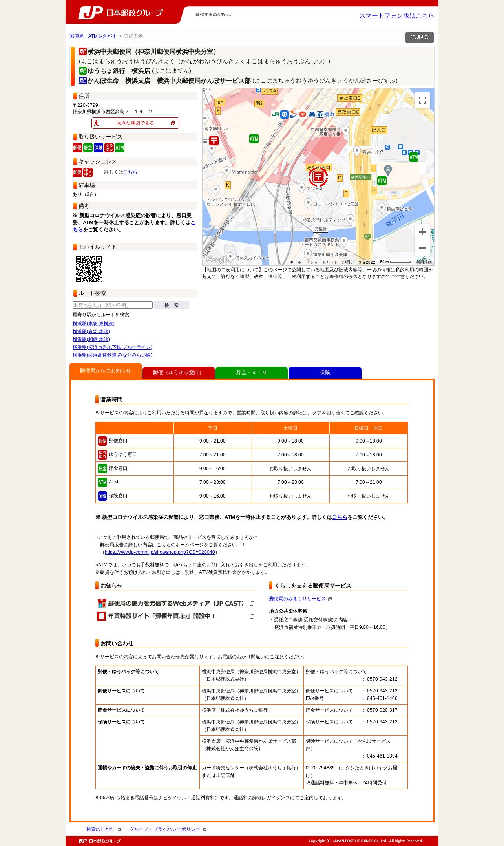The width and height of the screenshot is (504, 846).
Task: Open the 郵便局のみまもりサービス link
Action: click(298, 599)
